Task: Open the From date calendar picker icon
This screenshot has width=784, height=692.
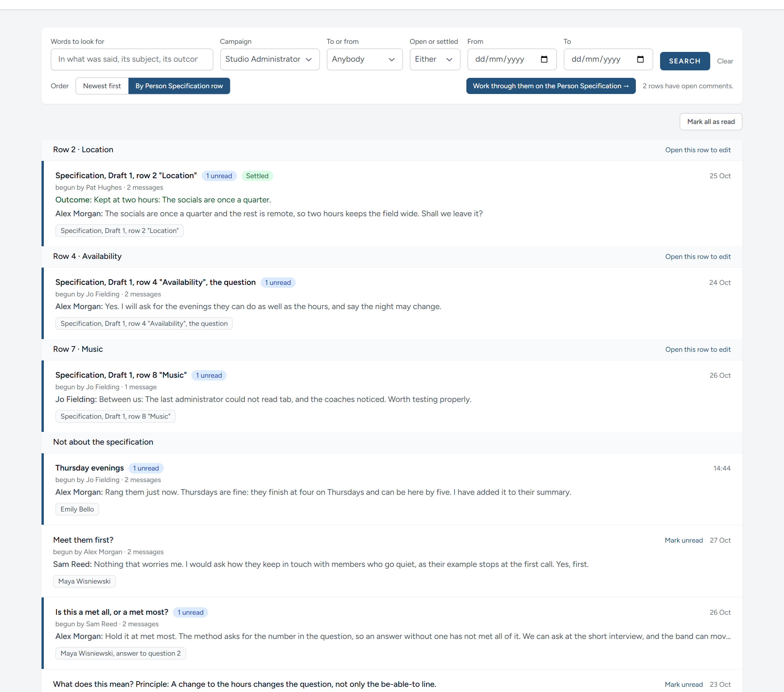Action: click(544, 59)
